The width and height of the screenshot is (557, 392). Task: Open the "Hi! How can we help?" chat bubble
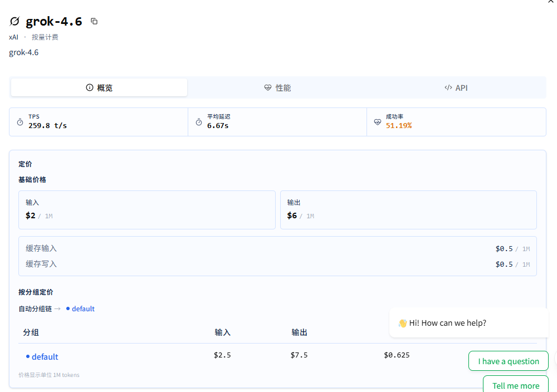click(x=469, y=323)
